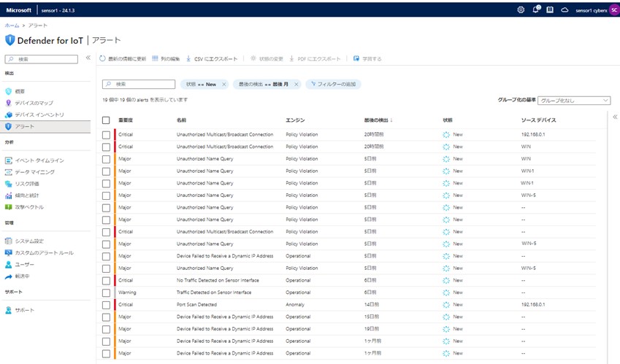The height and width of the screenshot is (364, 620).
Task: Click the alerts search input field
Action: click(x=139, y=84)
